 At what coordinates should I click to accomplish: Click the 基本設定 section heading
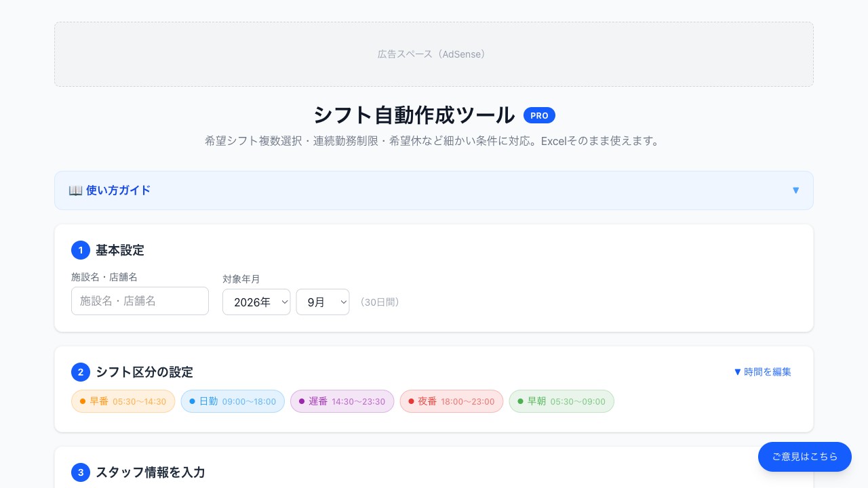click(x=120, y=250)
